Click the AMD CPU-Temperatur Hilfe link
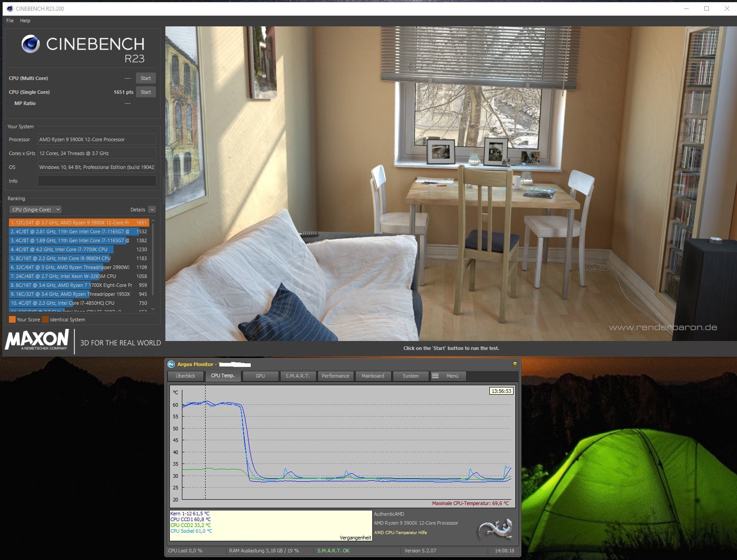Screen dimensions: 737x560 [400, 533]
